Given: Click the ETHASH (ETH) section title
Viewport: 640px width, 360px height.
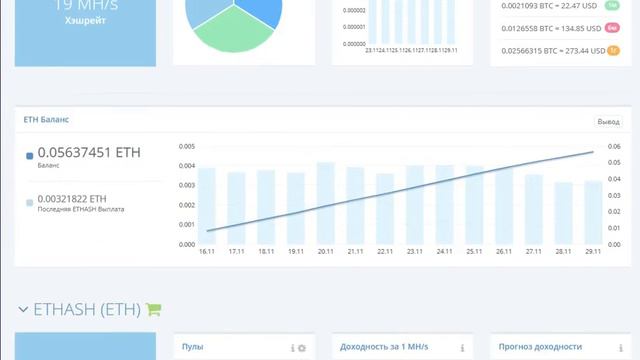Looking at the screenshot, I should 87,309.
